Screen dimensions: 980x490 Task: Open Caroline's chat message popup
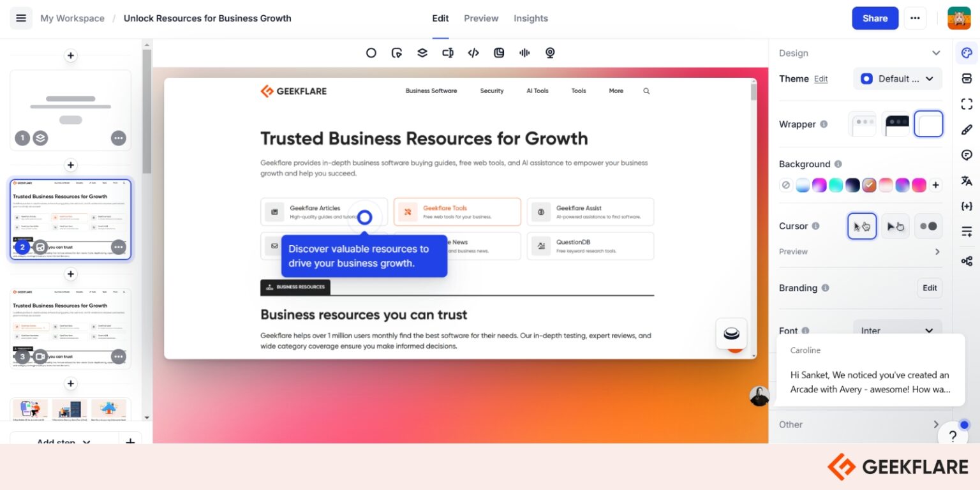870,371
